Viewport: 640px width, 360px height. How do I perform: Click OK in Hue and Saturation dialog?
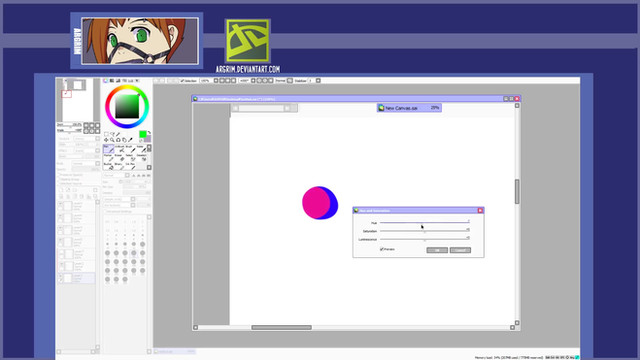[437, 250]
